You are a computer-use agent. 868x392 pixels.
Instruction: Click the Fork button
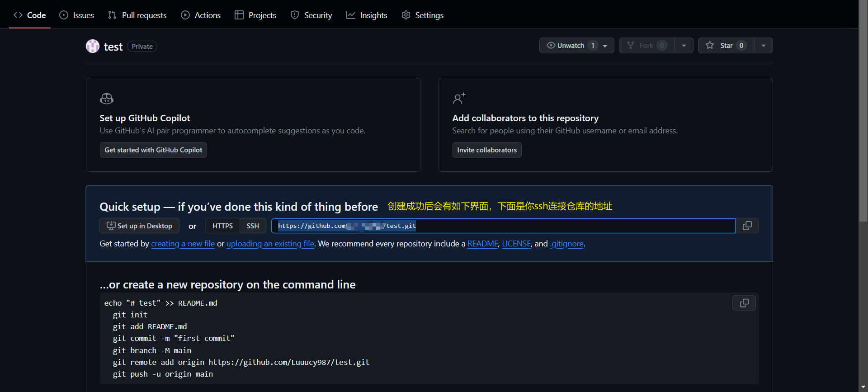point(646,45)
